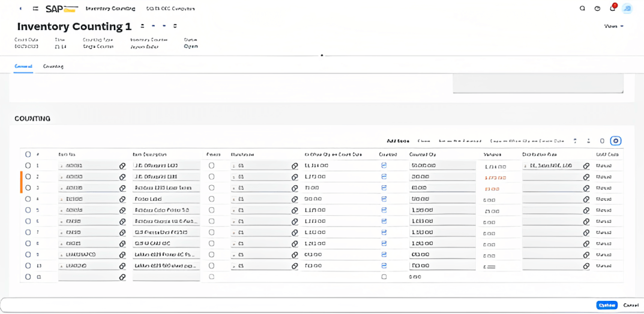Switch to the Counting tab
This screenshot has width=644, height=314.
(53, 66)
